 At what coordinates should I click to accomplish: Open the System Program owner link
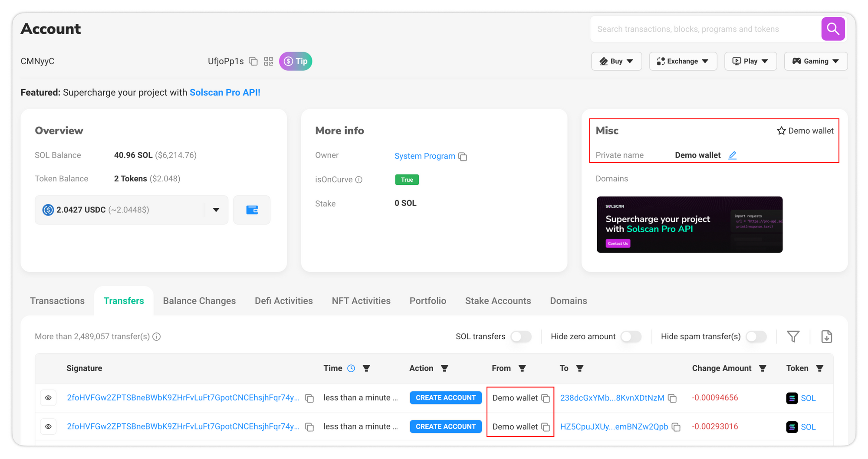(x=424, y=156)
